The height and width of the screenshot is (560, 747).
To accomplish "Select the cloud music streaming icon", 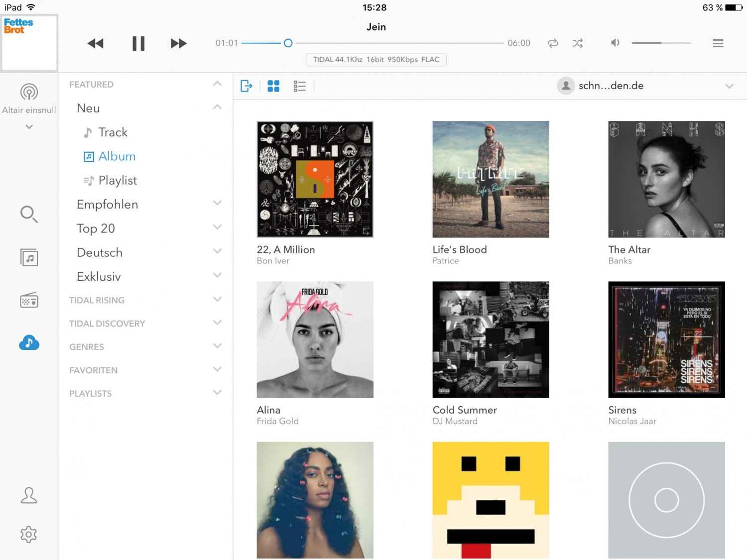I will coord(29,342).
